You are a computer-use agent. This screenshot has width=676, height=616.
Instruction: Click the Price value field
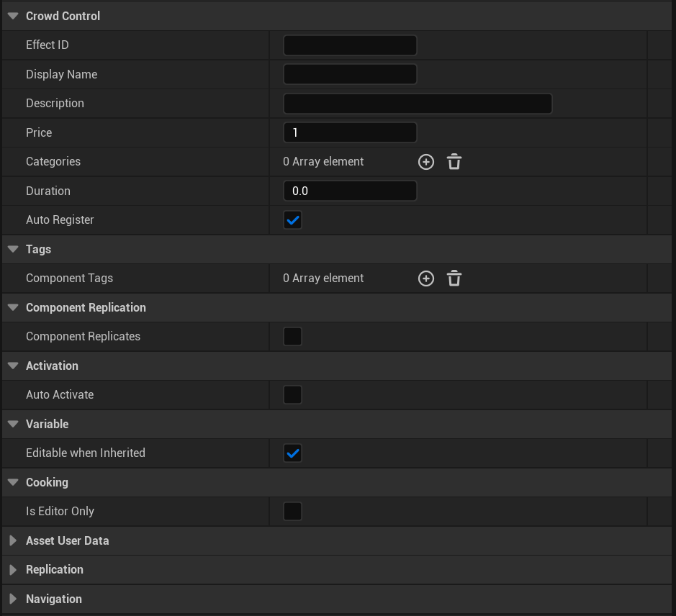click(x=350, y=132)
